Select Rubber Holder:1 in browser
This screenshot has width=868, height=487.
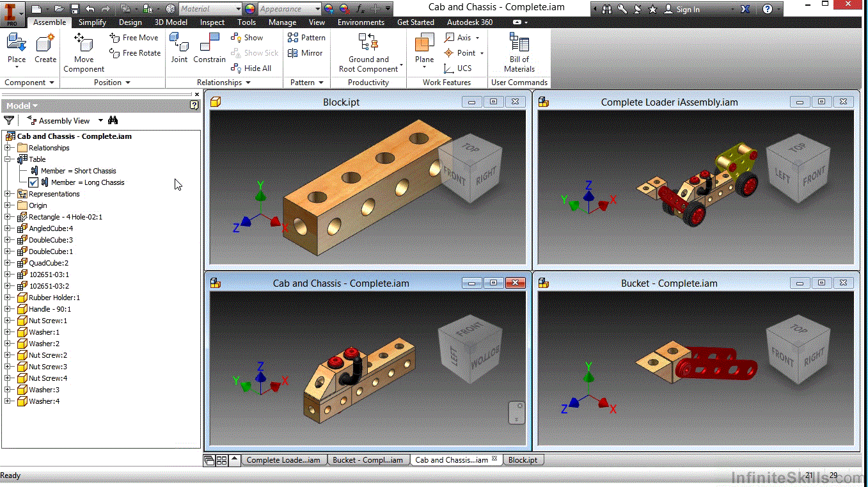click(x=54, y=298)
